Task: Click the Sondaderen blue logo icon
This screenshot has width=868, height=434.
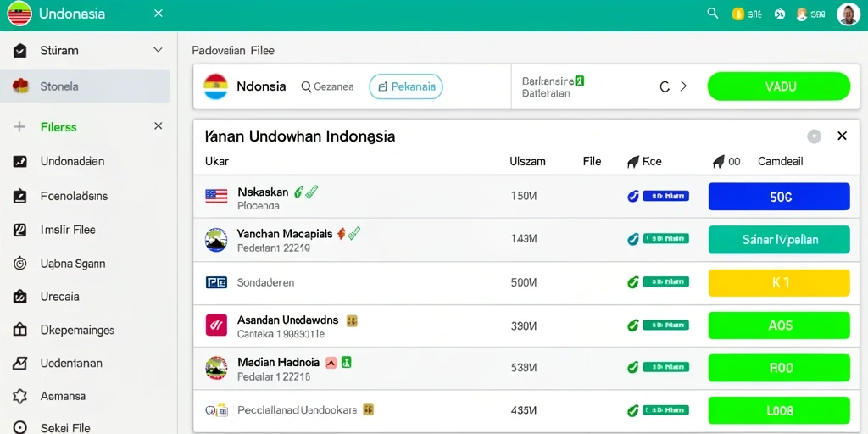Action: pos(216,282)
